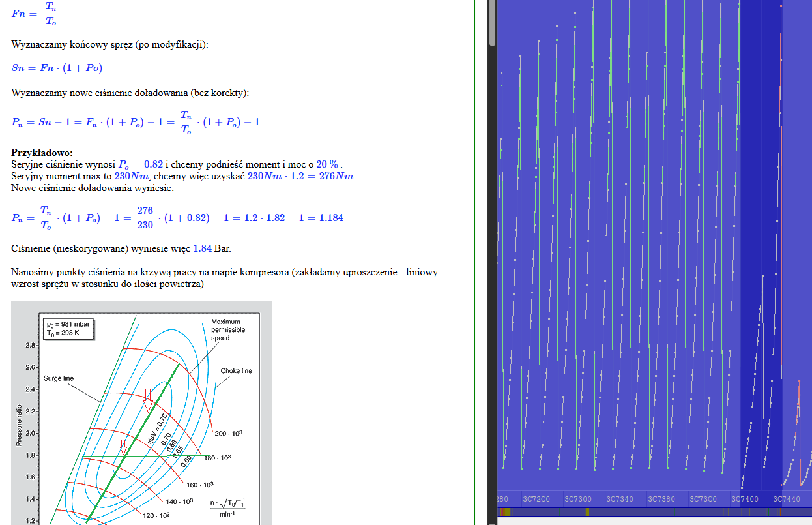Click the Sn = Fn · (1 + Po) formula
The height and width of the screenshot is (525, 812).
57,68
